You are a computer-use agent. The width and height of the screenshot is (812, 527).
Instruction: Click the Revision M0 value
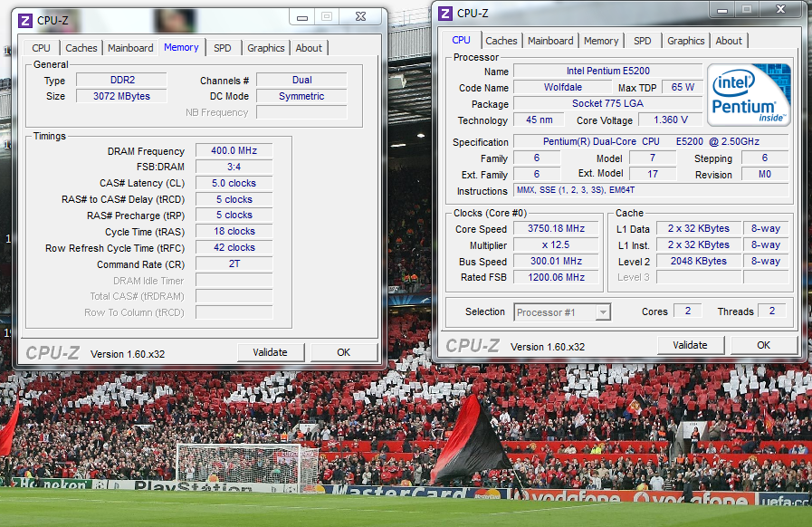(765, 174)
